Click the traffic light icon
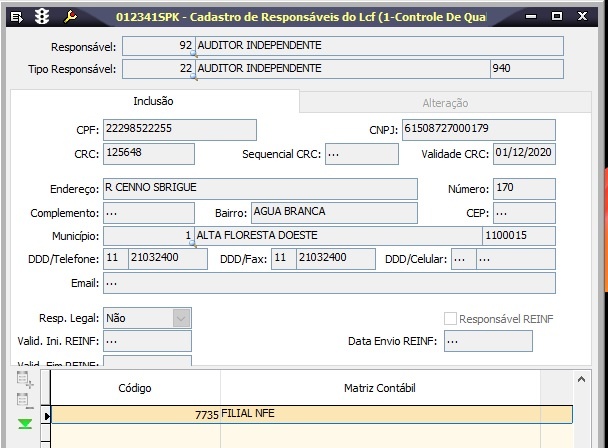Viewport: 608px width, 448px height. pos(42,17)
